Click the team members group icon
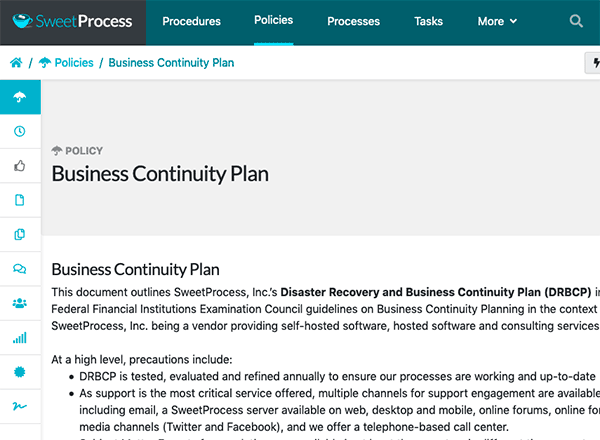 [20, 303]
